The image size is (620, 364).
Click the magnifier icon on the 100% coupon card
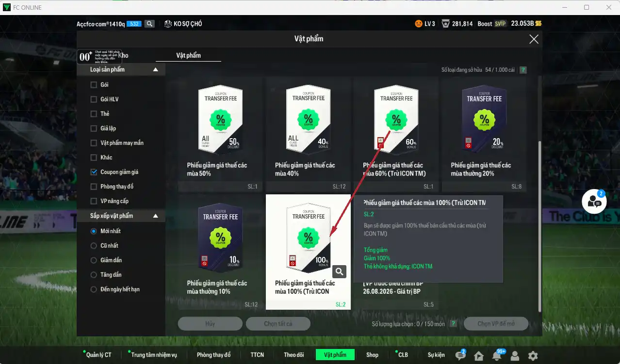tap(340, 271)
